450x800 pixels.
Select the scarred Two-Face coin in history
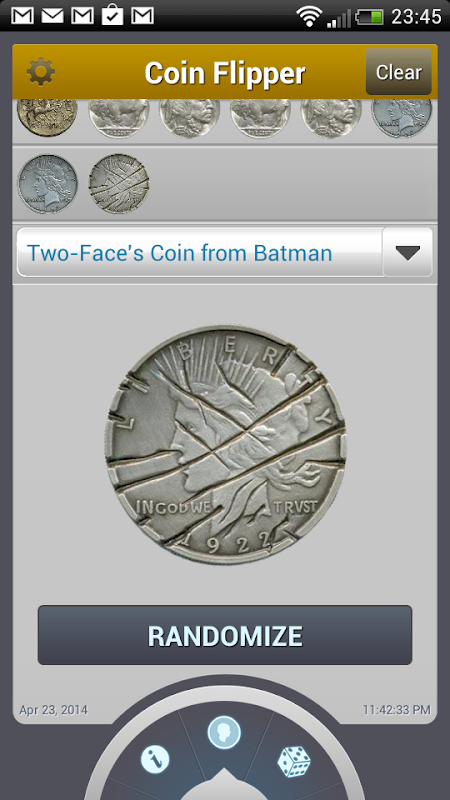(x=119, y=184)
